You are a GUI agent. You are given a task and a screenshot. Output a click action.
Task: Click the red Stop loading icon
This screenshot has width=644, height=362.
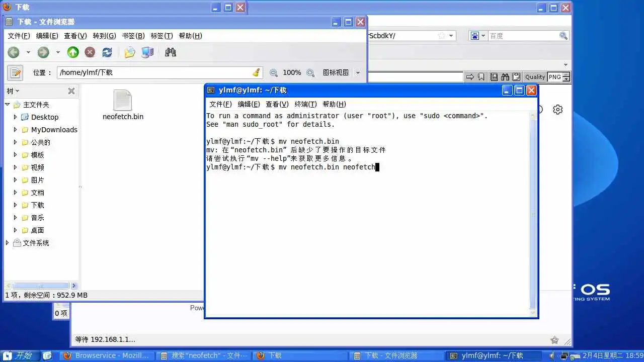[x=90, y=52]
